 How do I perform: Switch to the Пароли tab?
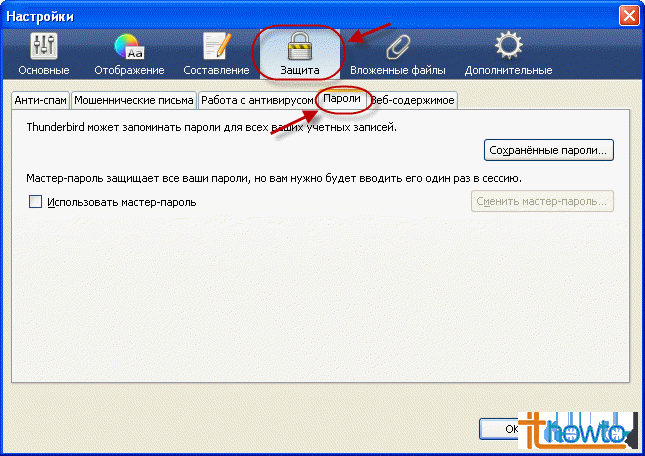[342, 99]
